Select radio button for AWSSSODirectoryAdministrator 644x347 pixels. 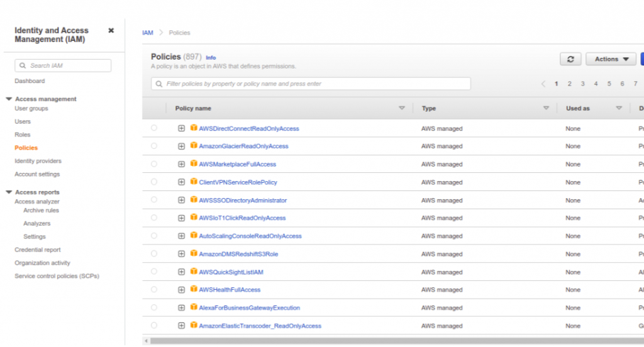154,200
